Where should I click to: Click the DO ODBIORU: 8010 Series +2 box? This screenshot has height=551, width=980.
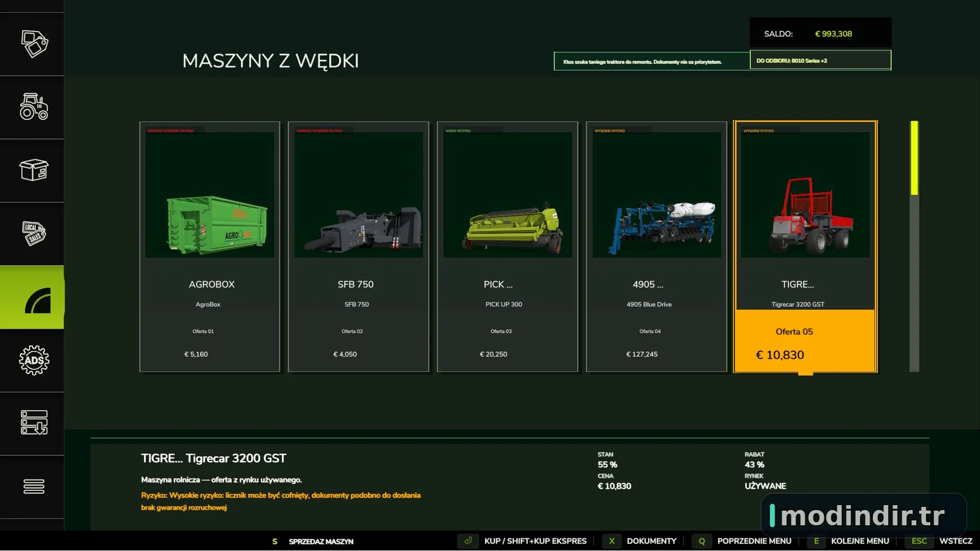(x=821, y=60)
